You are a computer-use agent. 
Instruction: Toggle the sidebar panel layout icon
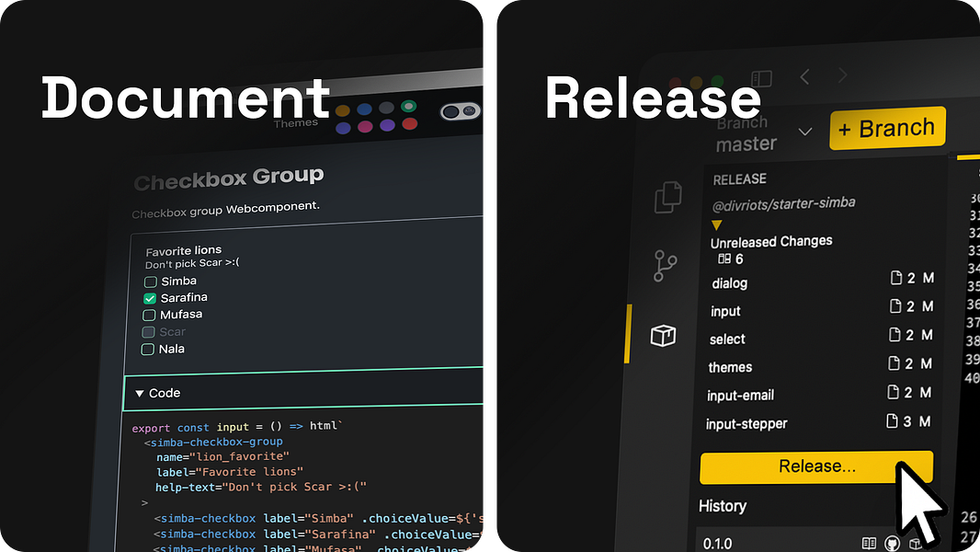point(761,79)
